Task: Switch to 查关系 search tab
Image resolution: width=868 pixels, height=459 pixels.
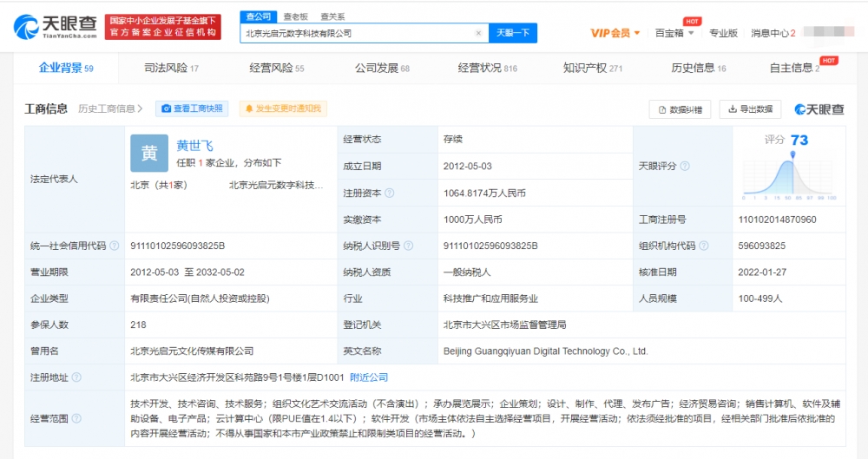Action: [332, 16]
